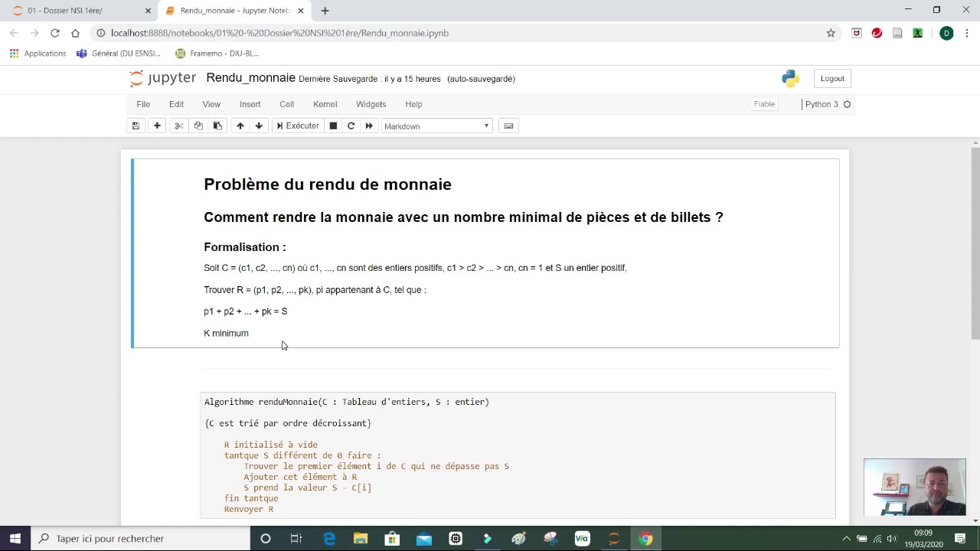Screen dimensions: 980x551
Task: Save notebook with the floppy disk icon
Action: (x=136, y=126)
